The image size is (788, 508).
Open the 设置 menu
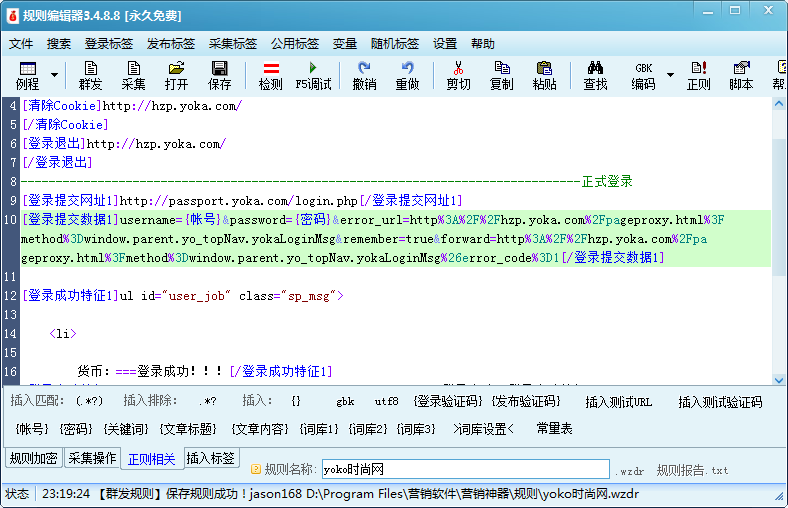tap(445, 44)
